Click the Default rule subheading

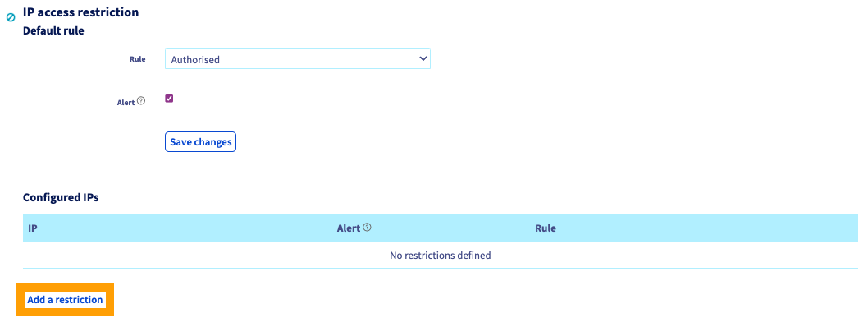coord(53,31)
